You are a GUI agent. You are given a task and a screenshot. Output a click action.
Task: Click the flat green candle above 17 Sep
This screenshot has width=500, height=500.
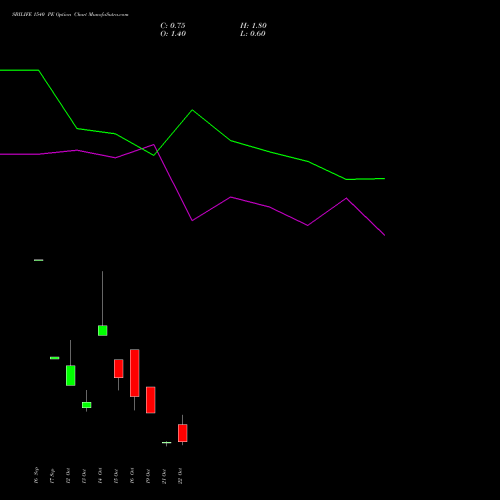click(55, 358)
